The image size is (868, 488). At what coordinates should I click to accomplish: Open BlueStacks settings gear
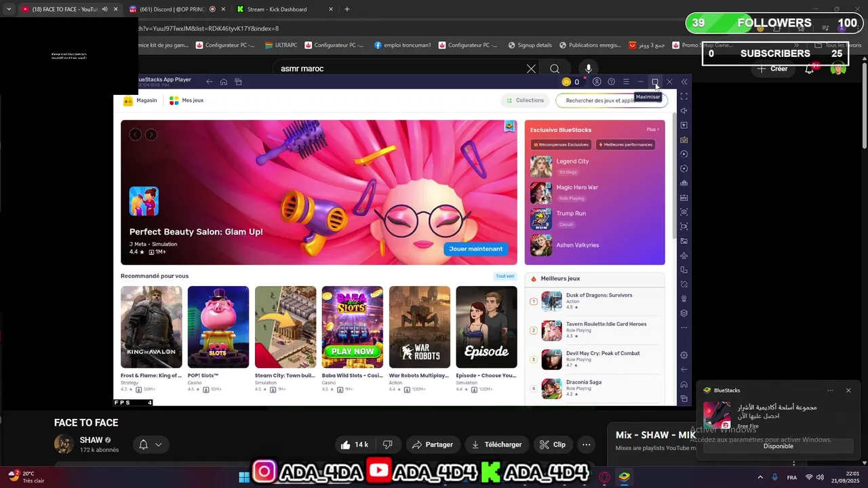(684, 355)
